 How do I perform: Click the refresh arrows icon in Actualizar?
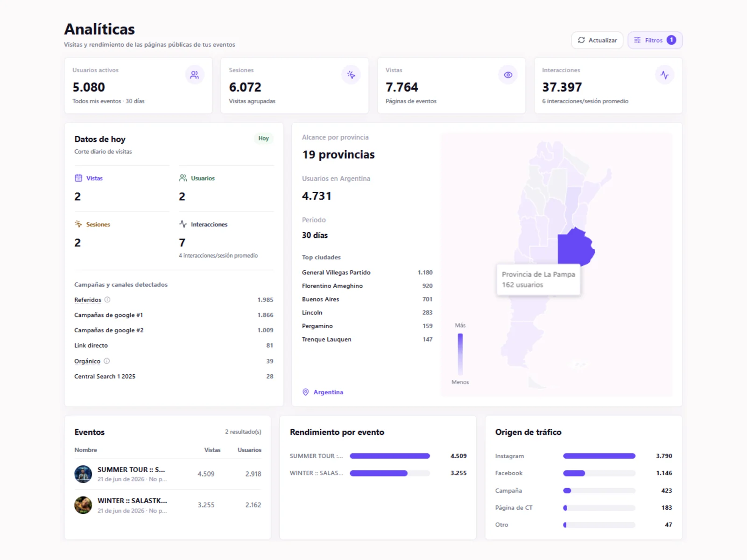(x=581, y=40)
